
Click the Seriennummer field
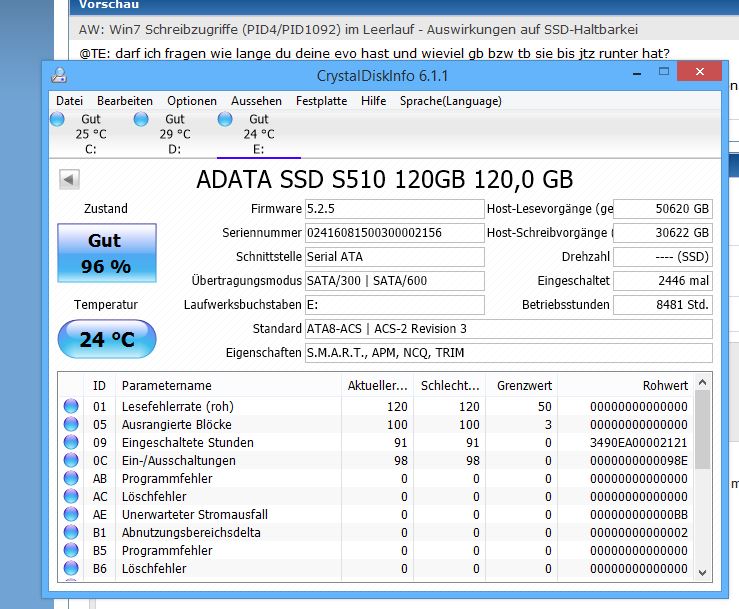coord(394,233)
